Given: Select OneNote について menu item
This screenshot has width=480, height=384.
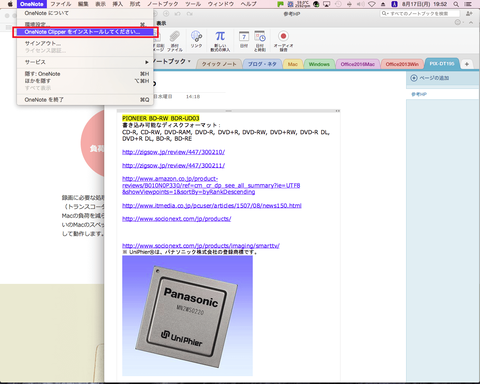Looking at the screenshot, I should click(85, 13).
